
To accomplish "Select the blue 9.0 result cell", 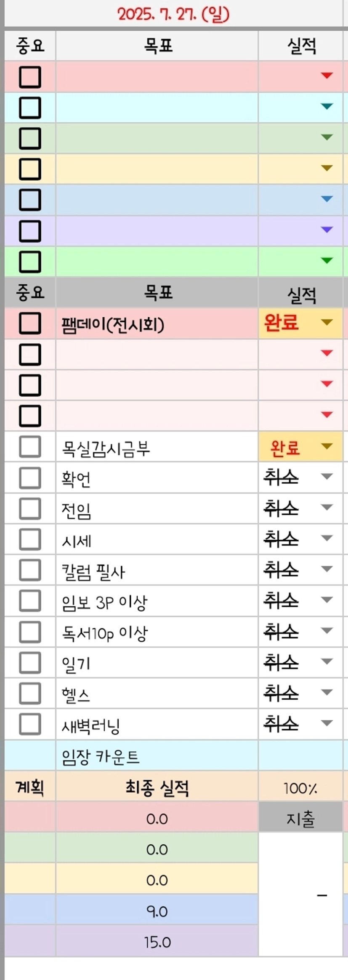I will 157,910.
